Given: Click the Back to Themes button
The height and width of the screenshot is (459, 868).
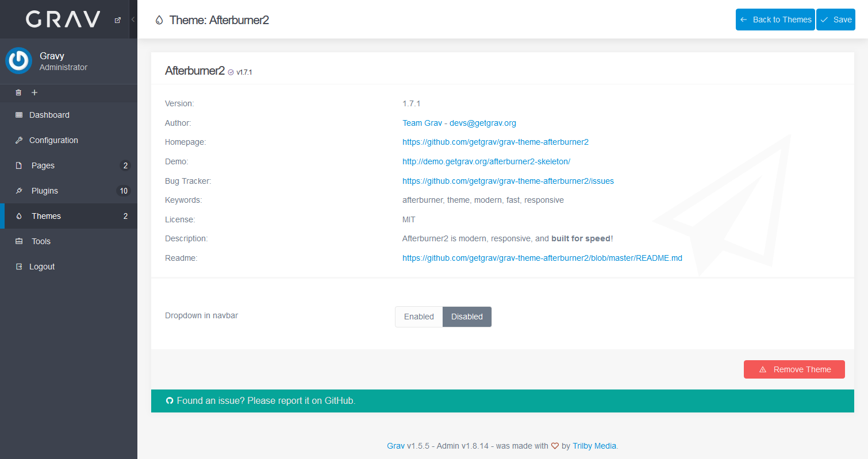Looking at the screenshot, I should 775,20.
